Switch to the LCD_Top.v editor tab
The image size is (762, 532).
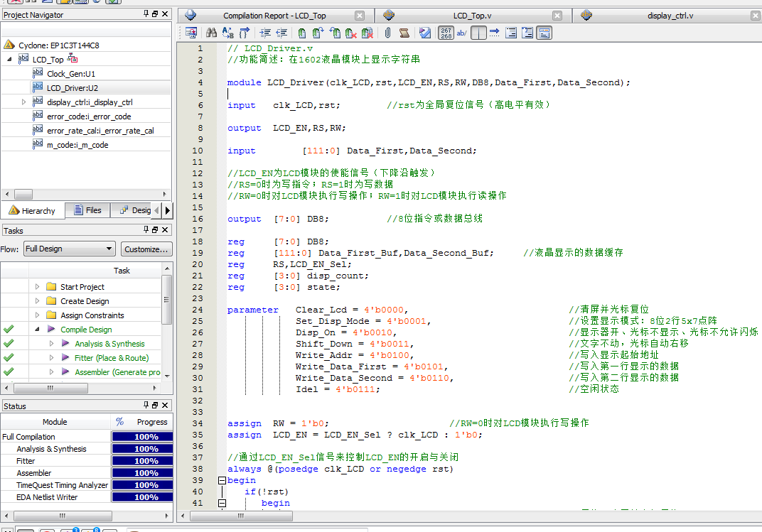(473, 14)
